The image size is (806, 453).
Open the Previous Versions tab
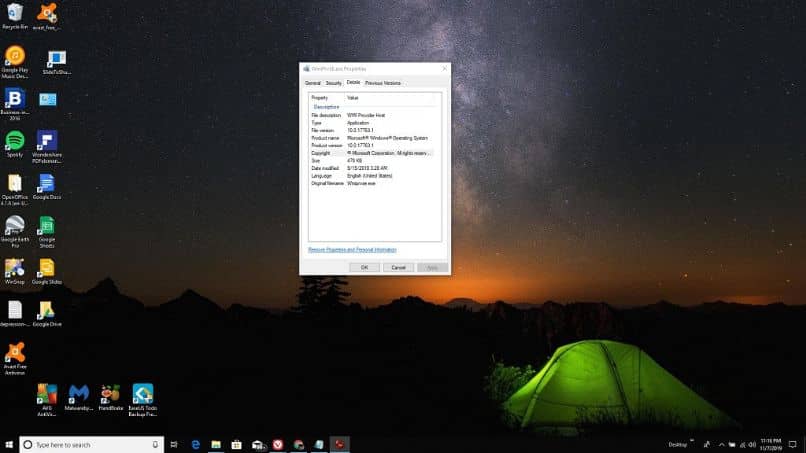(x=382, y=83)
